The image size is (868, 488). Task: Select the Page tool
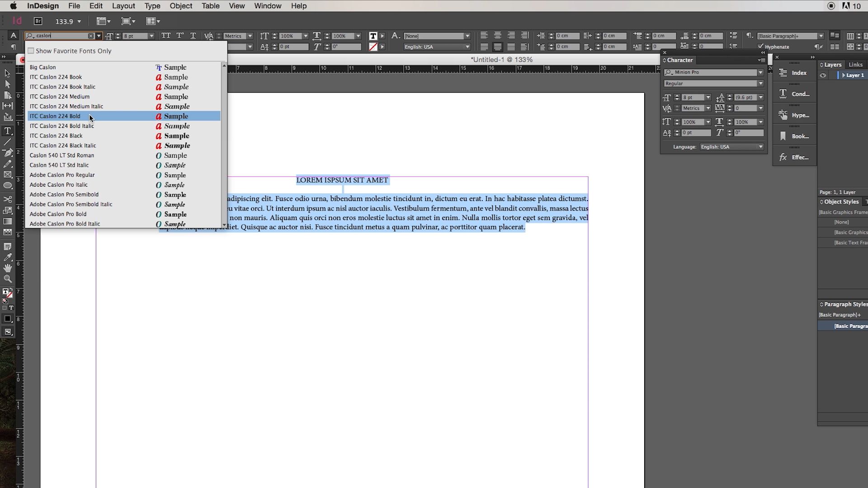tap(7, 95)
